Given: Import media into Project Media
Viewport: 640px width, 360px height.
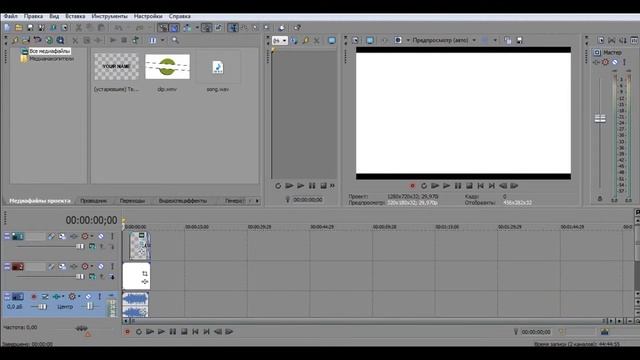Looking at the screenshot, I should coord(26,40).
